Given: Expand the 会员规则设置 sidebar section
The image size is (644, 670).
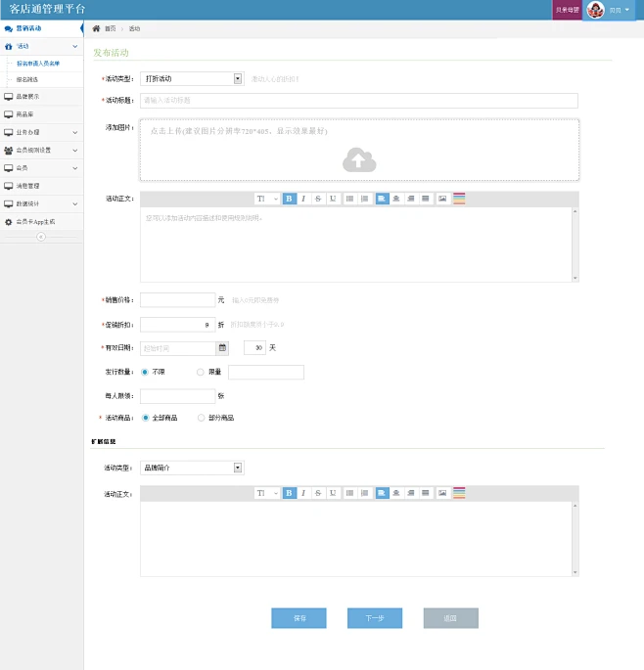Looking at the screenshot, I should (75, 151).
